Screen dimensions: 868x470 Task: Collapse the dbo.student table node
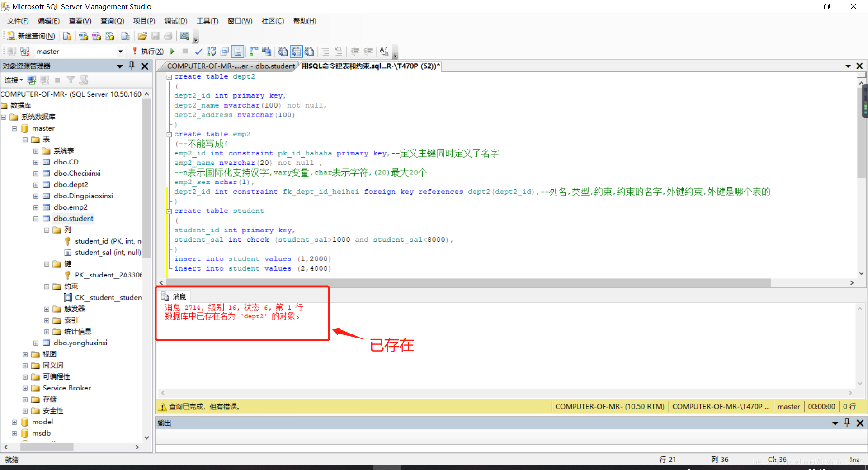36,219
